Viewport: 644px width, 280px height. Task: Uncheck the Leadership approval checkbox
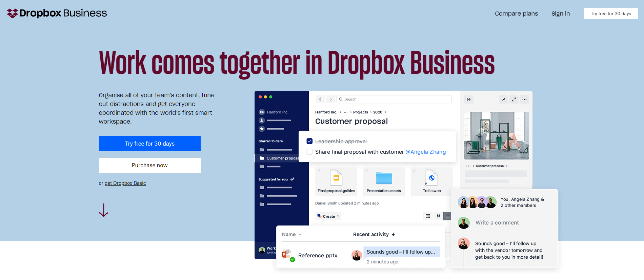point(309,141)
